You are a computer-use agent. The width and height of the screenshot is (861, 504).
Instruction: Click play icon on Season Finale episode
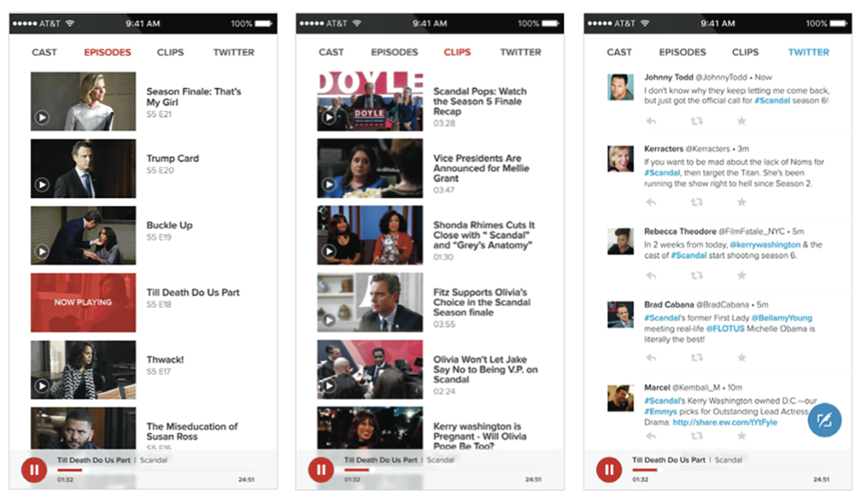point(42,118)
